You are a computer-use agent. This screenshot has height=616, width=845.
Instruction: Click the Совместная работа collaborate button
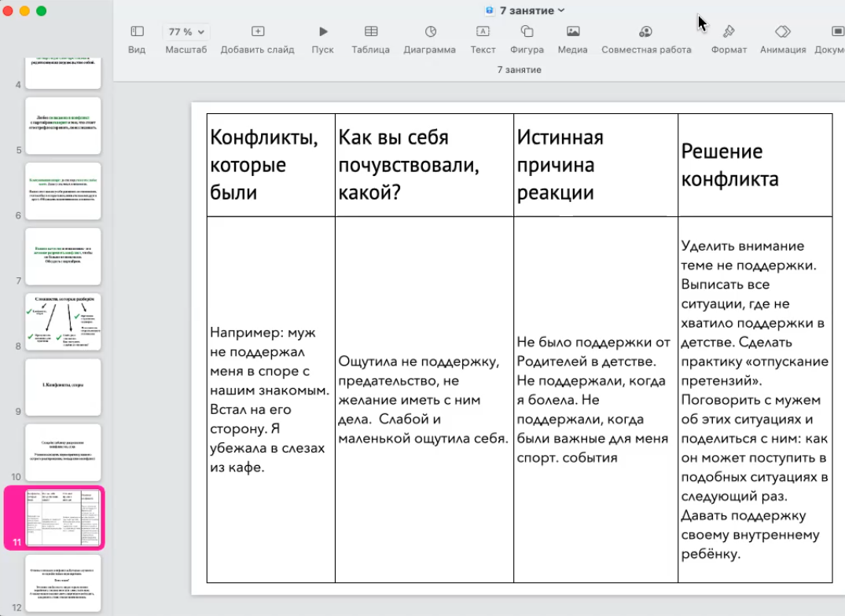[646, 39]
